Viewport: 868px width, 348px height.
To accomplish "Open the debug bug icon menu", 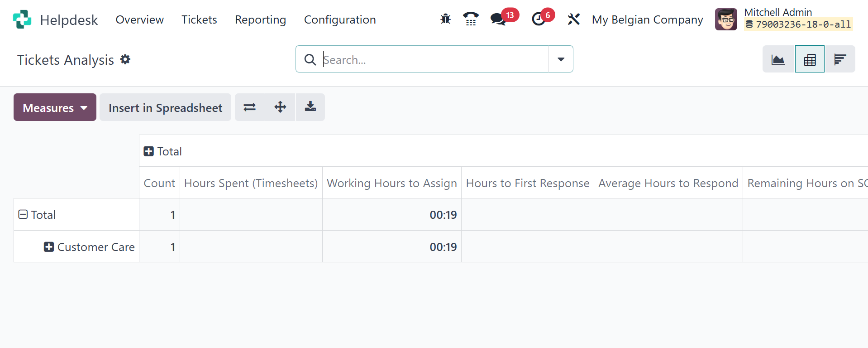I will 445,19.
